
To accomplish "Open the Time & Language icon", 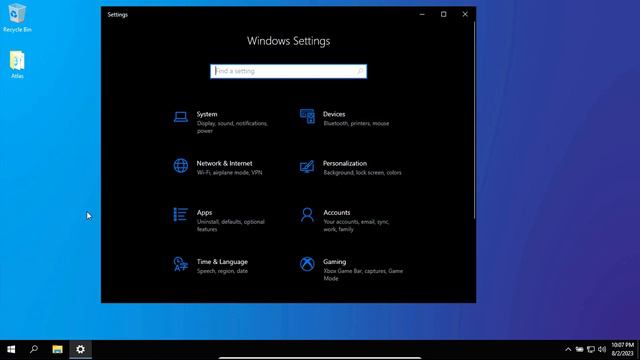I will [181, 264].
